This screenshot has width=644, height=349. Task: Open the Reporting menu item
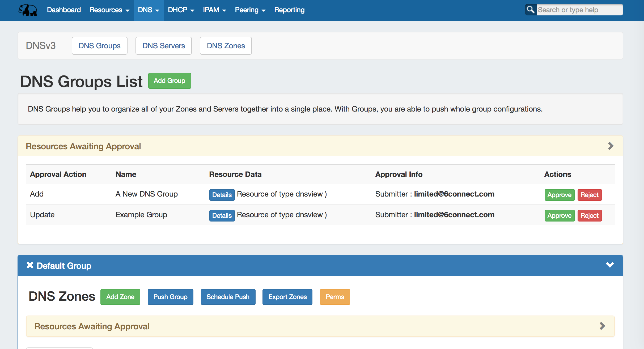(289, 10)
